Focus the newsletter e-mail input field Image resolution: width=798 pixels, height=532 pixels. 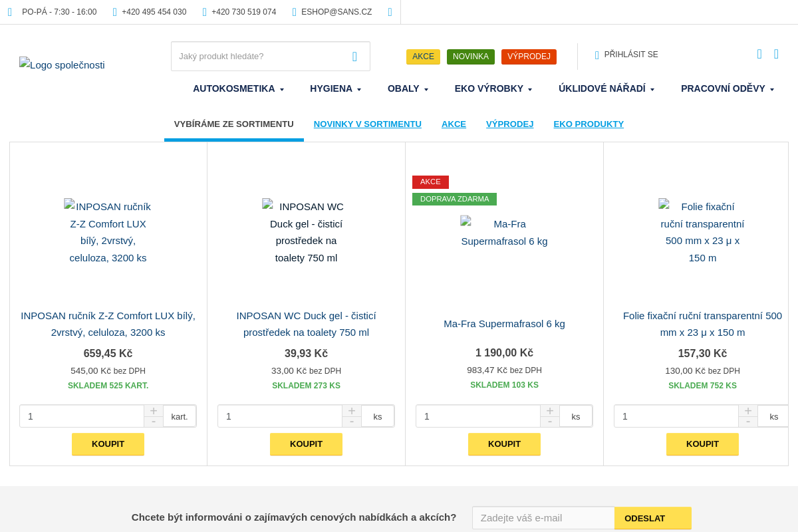pyautogui.click(x=543, y=518)
